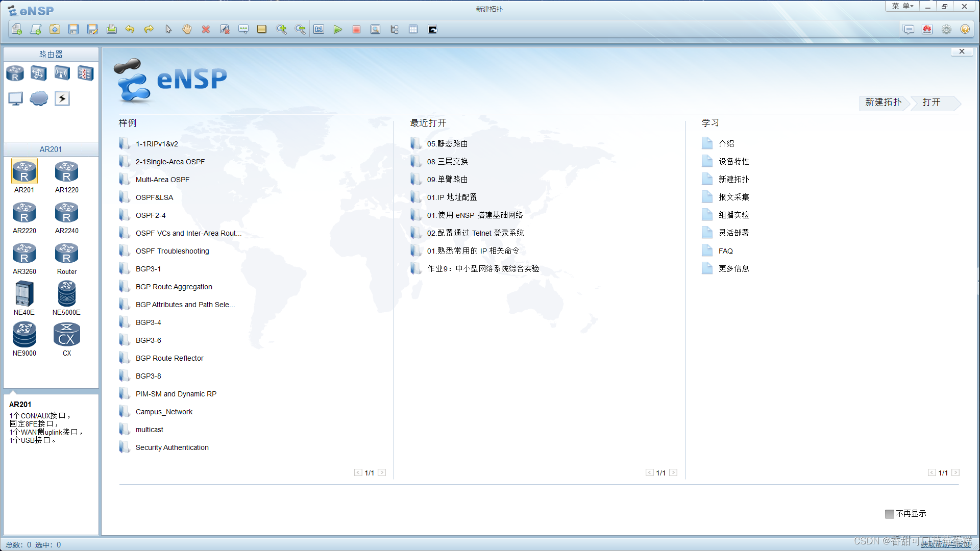
Task: Open the FAQ learning document
Action: 725,251
